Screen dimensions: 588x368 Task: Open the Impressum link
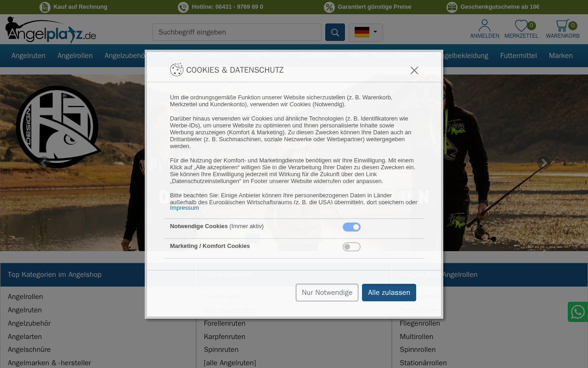[184, 208]
